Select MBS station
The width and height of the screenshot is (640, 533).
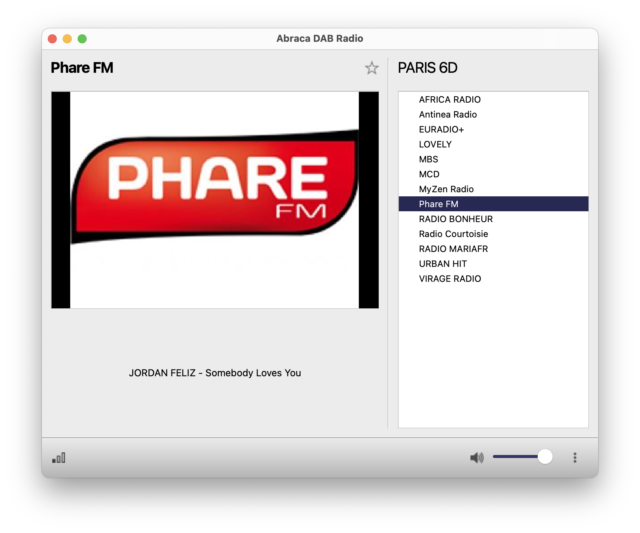point(493,159)
